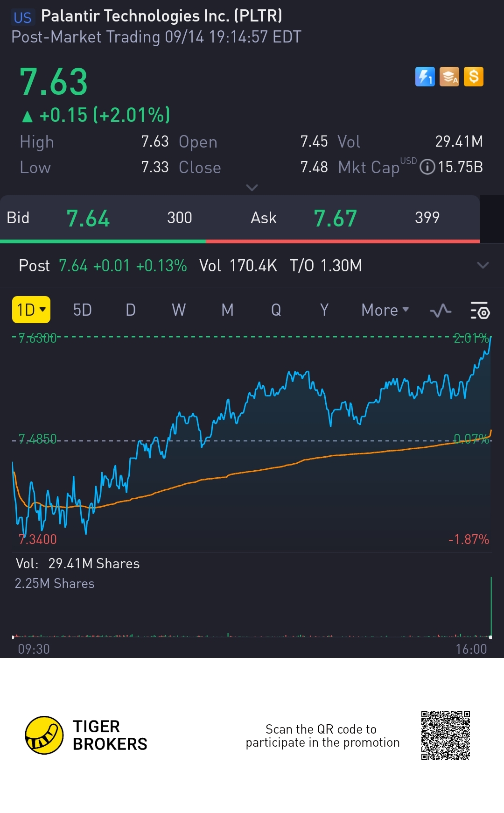Switch to the W weekly chart tab
Image resolution: width=504 pixels, height=813 pixels.
pos(179,310)
